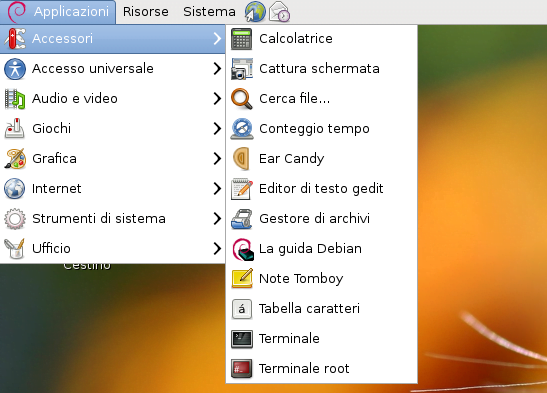Viewport: 547px width, 393px height.
Task: Choose Tabella caratteri entry
Action: (x=322, y=308)
